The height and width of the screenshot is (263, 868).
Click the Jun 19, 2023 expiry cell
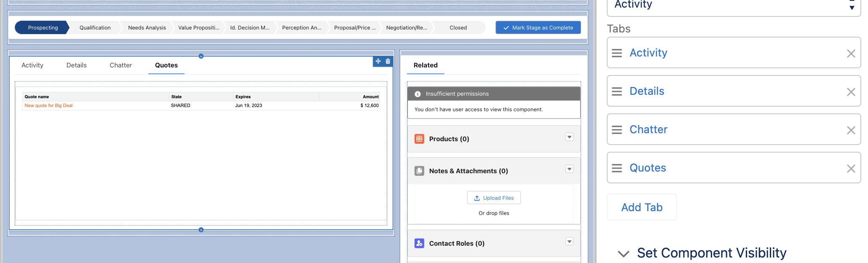point(249,105)
